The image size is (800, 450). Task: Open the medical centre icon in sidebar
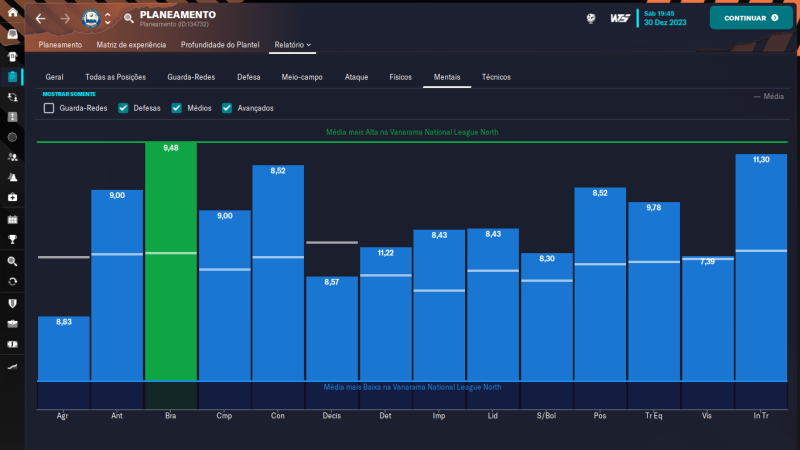pos(12,198)
